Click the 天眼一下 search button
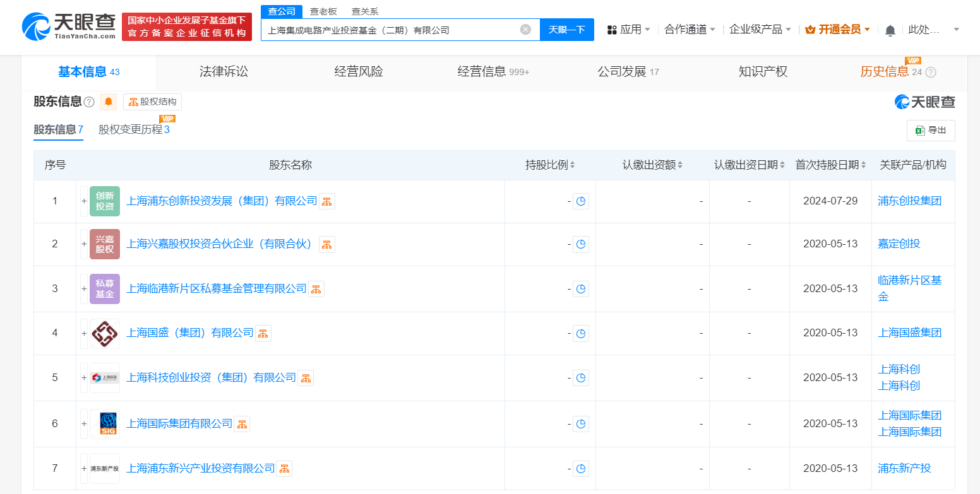This screenshot has width=980, height=494. (566, 29)
